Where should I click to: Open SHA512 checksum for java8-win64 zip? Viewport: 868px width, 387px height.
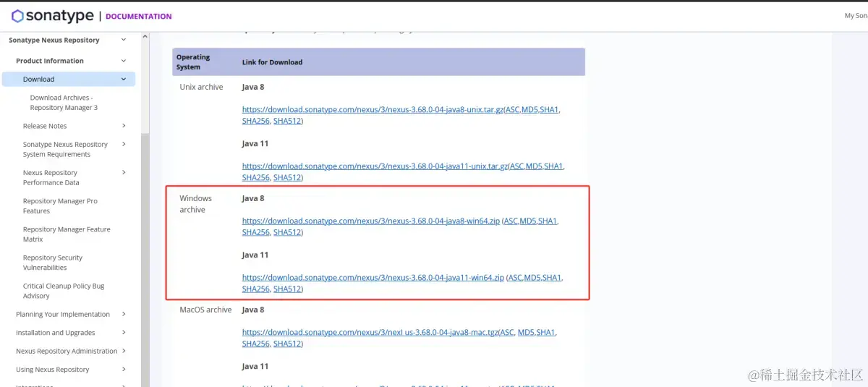(x=287, y=233)
